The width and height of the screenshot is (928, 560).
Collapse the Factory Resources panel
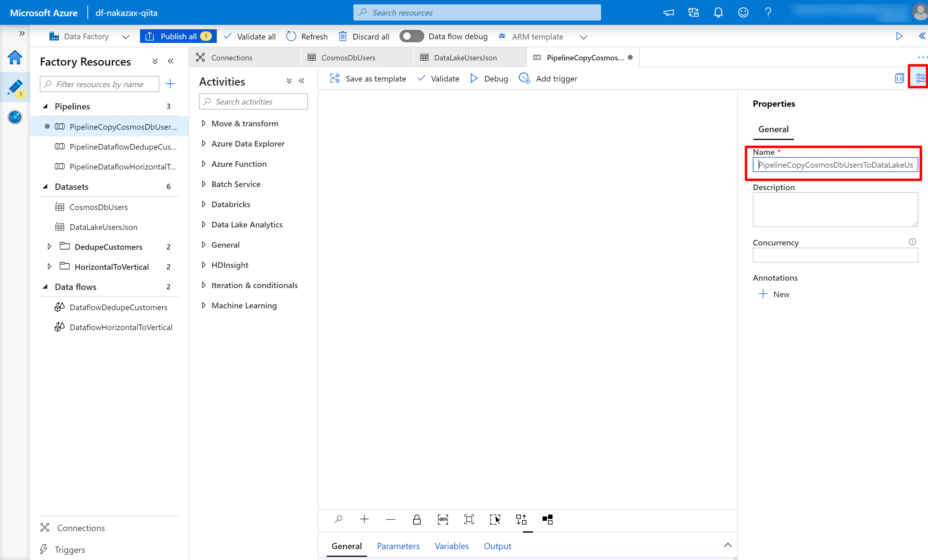point(170,61)
